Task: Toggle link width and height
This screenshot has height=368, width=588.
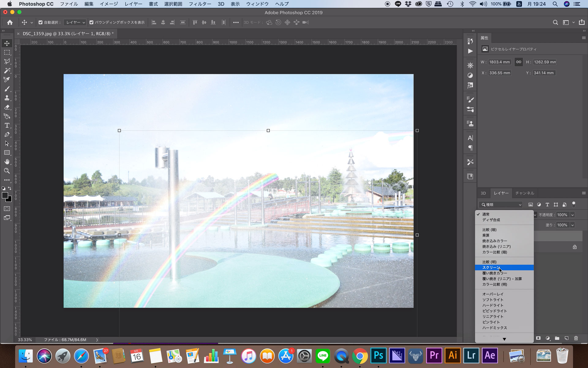Action: click(x=518, y=62)
